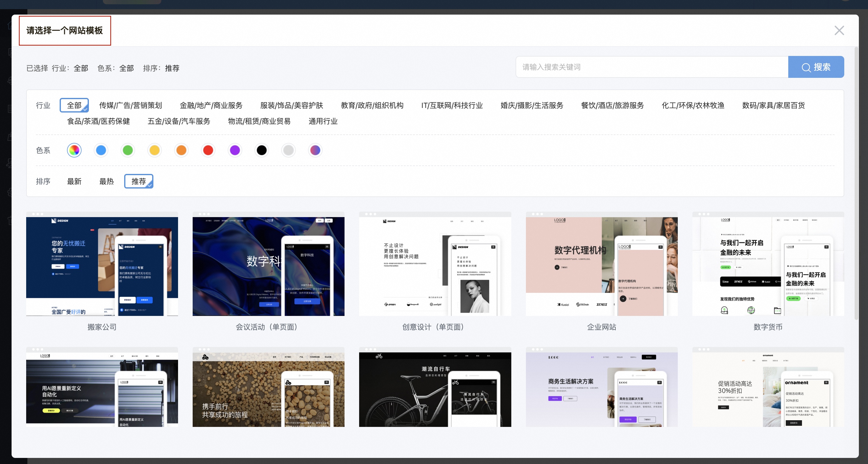
Task: Filter by IT/互联网/科技行业 category
Action: (452, 106)
